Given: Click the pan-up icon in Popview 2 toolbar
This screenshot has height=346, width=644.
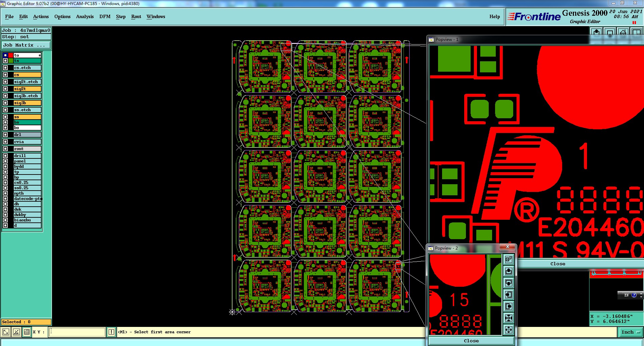Looking at the screenshot, I should [x=508, y=271].
